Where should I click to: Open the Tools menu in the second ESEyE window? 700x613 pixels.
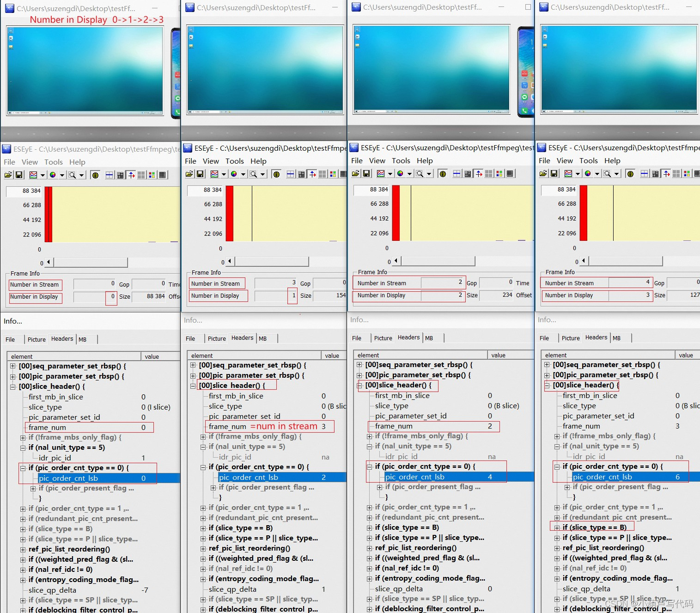coord(235,161)
